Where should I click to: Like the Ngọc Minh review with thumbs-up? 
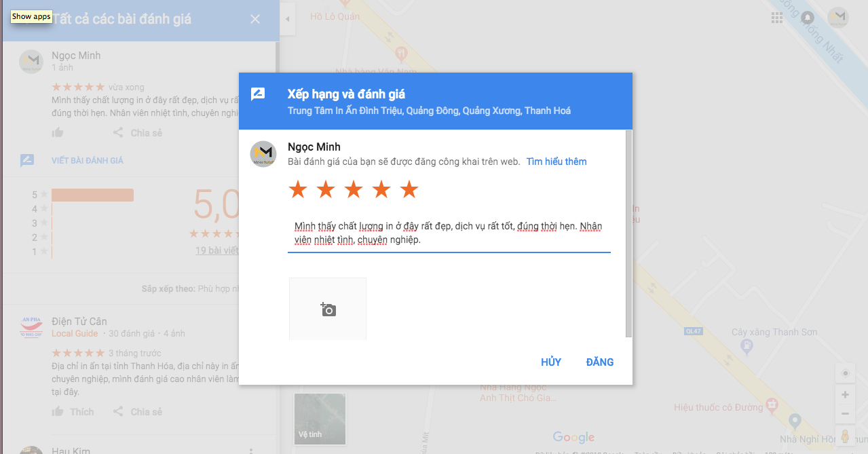58,132
